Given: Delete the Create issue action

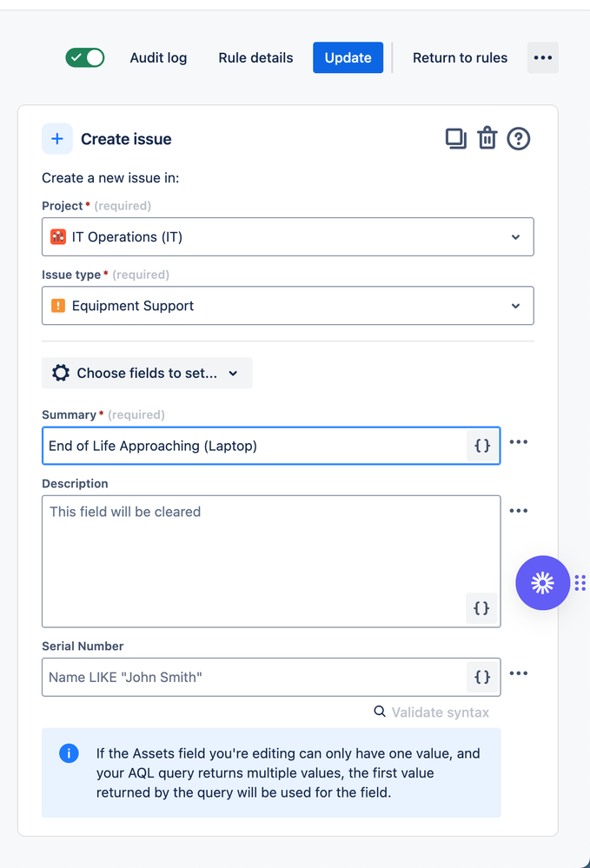Looking at the screenshot, I should (487, 138).
